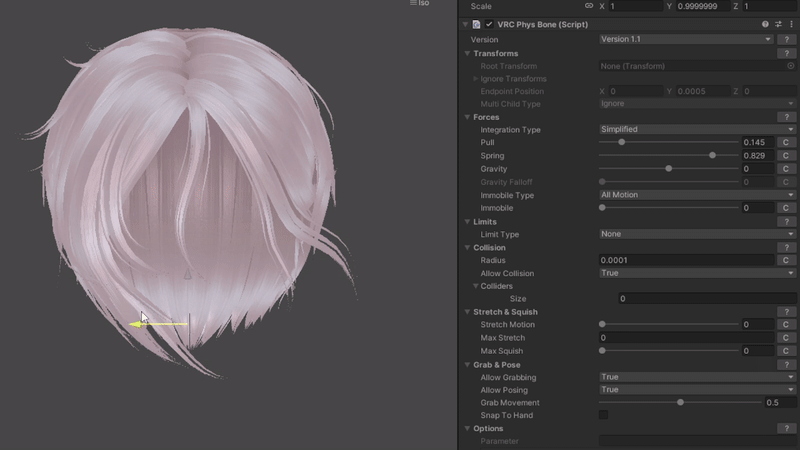Collapse the Colliders list foldout
Viewport: 800px width, 450px height.
475,286
